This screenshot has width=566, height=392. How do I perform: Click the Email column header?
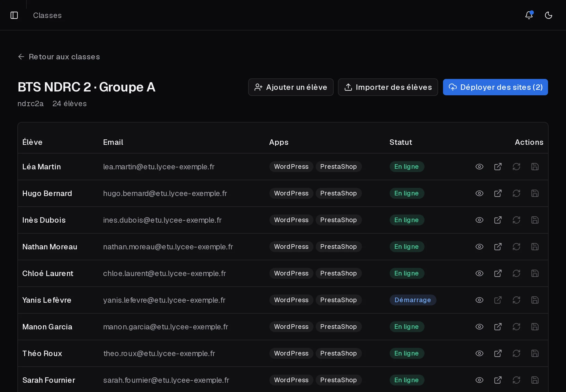click(113, 142)
